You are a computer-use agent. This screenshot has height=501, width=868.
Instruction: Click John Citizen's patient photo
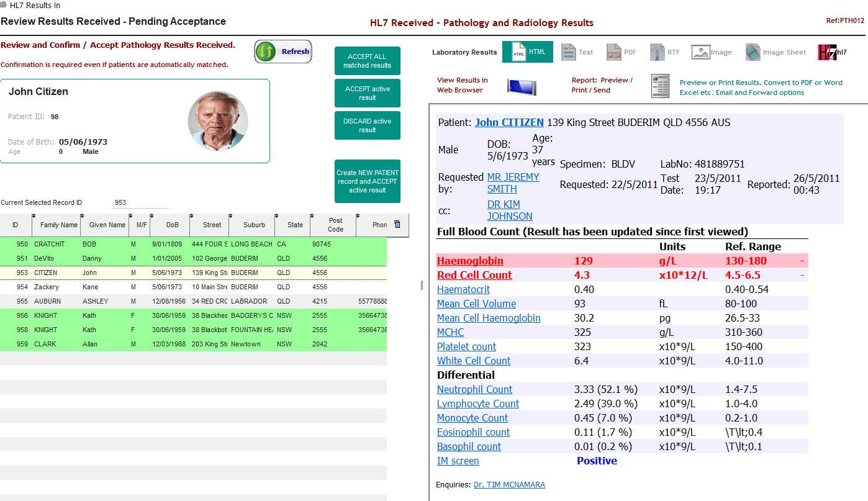[x=218, y=121]
